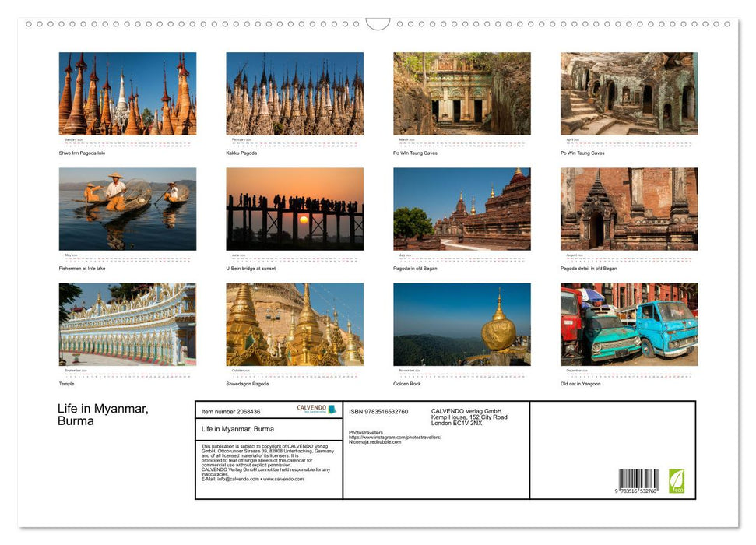Click the Po Win Taung Caves March image

click(461, 93)
